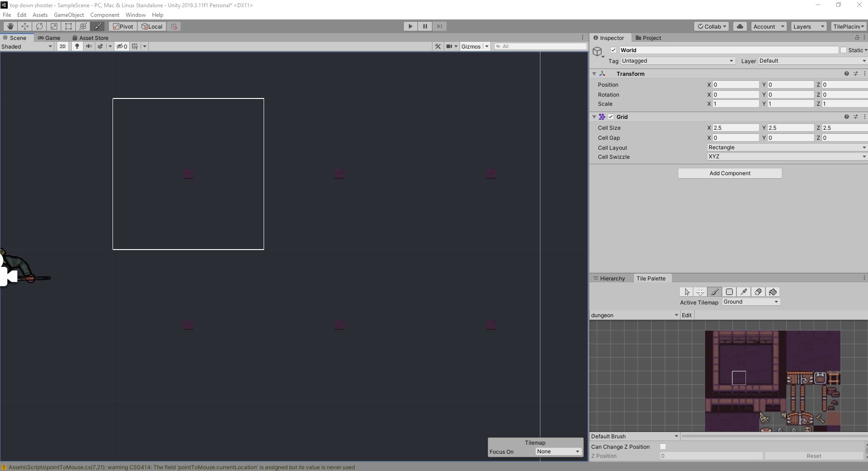Click the Add Component button
The height and width of the screenshot is (471, 868).
point(729,173)
